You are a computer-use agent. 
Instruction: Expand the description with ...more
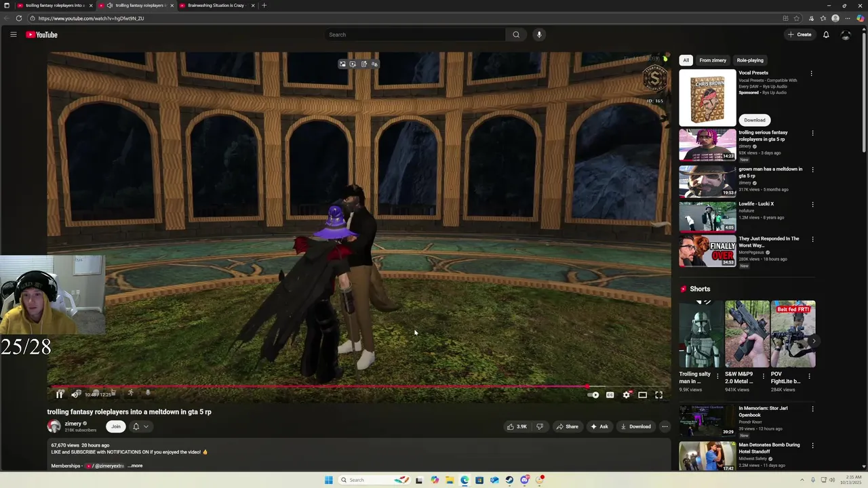(136, 466)
